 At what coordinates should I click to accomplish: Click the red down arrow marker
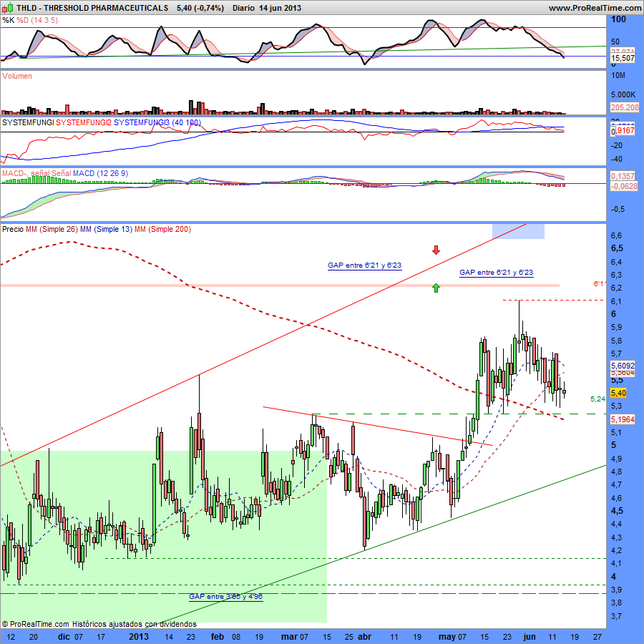click(436, 250)
